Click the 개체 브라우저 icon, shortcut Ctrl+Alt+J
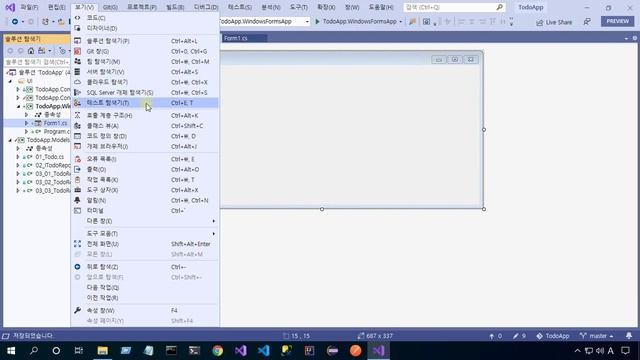The width and height of the screenshot is (640, 360). pyautogui.click(x=77, y=146)
